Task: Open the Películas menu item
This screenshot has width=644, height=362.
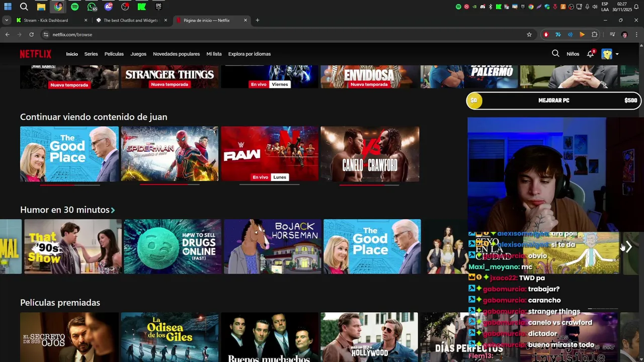Action: (114, 54)
